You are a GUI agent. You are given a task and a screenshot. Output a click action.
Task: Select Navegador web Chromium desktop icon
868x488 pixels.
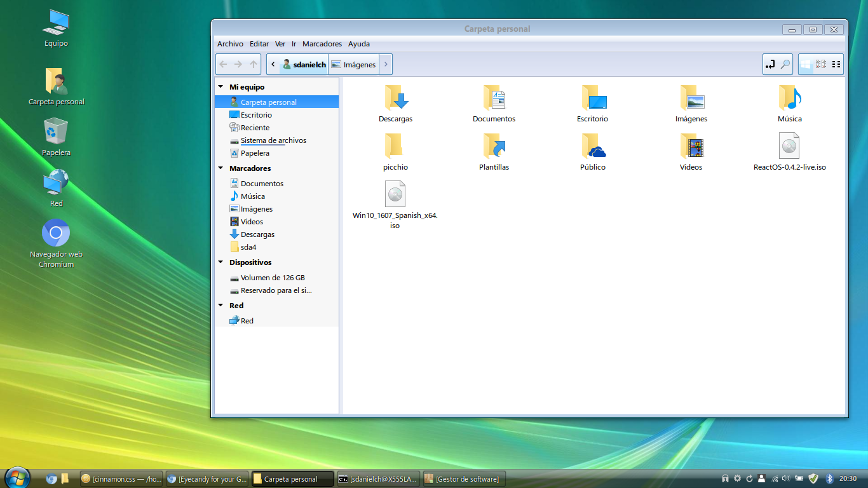(x=56, y=243)
